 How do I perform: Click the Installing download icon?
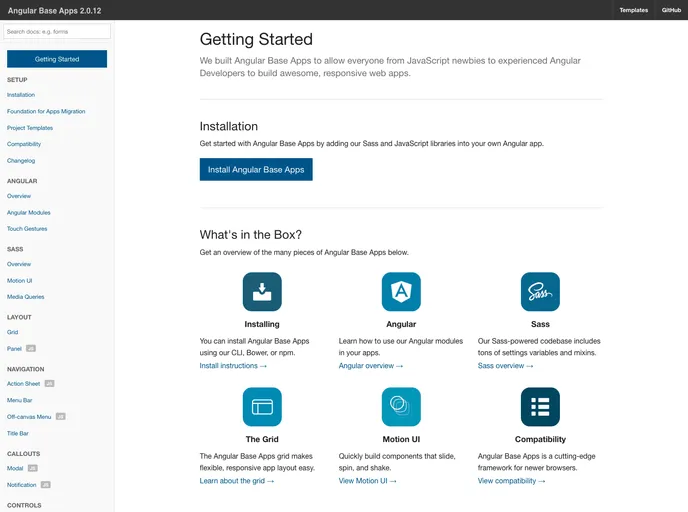click(262, 292)
